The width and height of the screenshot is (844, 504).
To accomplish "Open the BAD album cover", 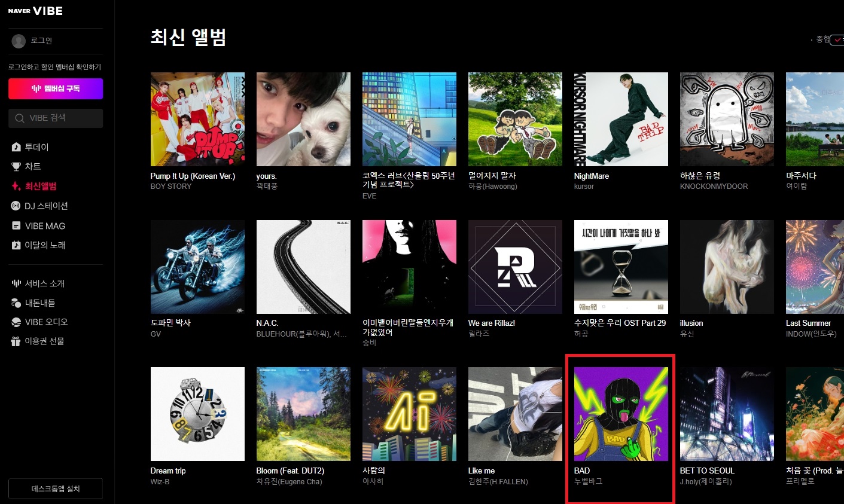I will [621, 414].
